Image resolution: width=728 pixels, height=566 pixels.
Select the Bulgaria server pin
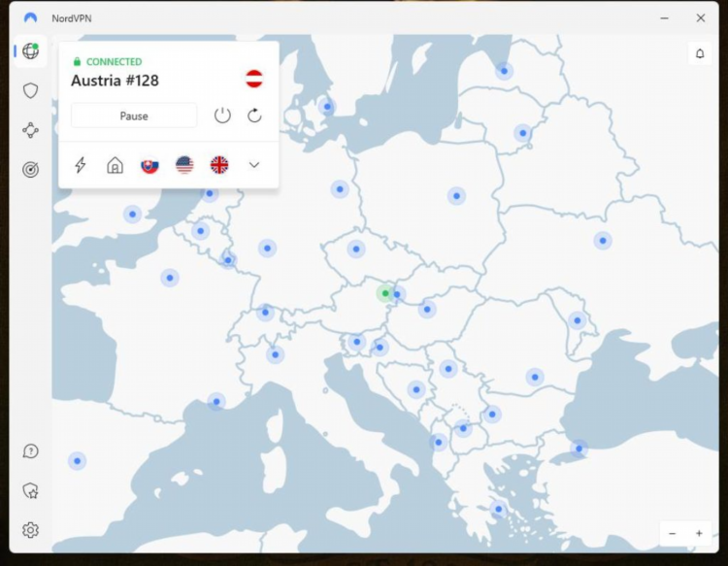click(492, 415)
